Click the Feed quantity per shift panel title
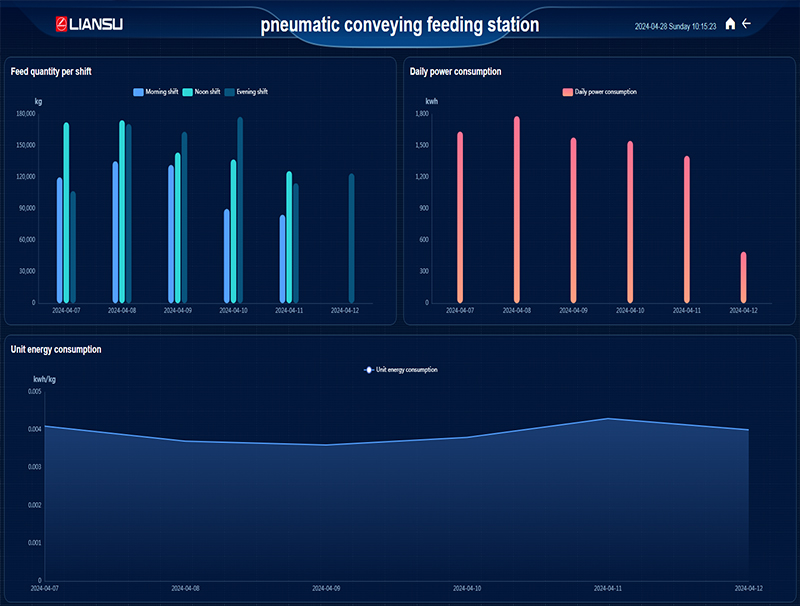Viewport: 800px width, 606px height. click(x=51, y=72)
